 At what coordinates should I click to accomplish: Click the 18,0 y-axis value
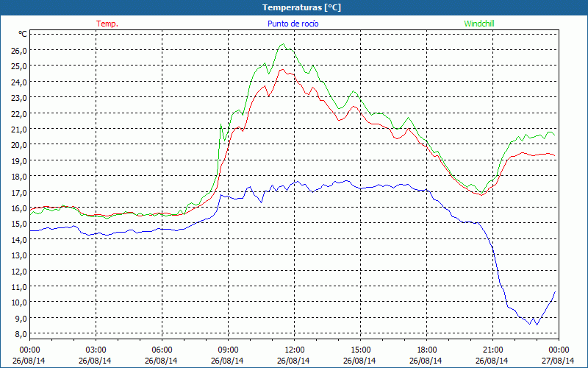point(20,177)
